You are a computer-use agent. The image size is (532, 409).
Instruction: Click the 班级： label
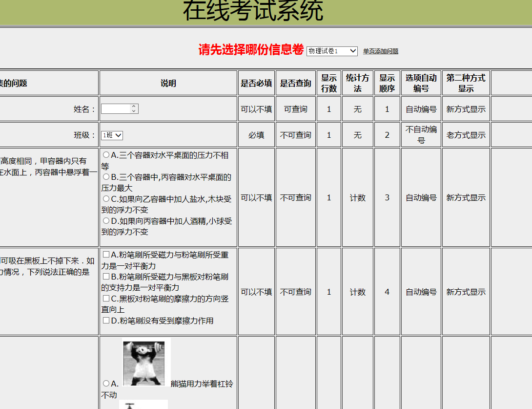coord(85,135)
